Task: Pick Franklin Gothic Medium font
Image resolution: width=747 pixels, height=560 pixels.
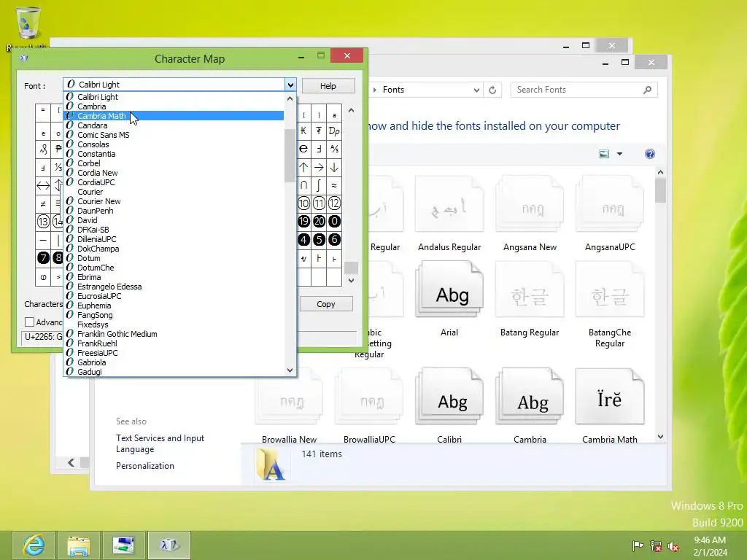Action: click(x=174, y=334)
